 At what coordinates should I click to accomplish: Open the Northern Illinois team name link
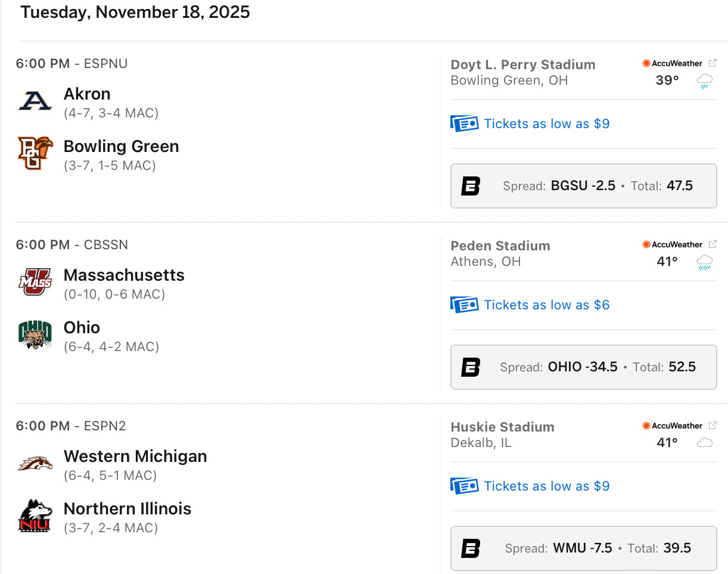(127, 509)
